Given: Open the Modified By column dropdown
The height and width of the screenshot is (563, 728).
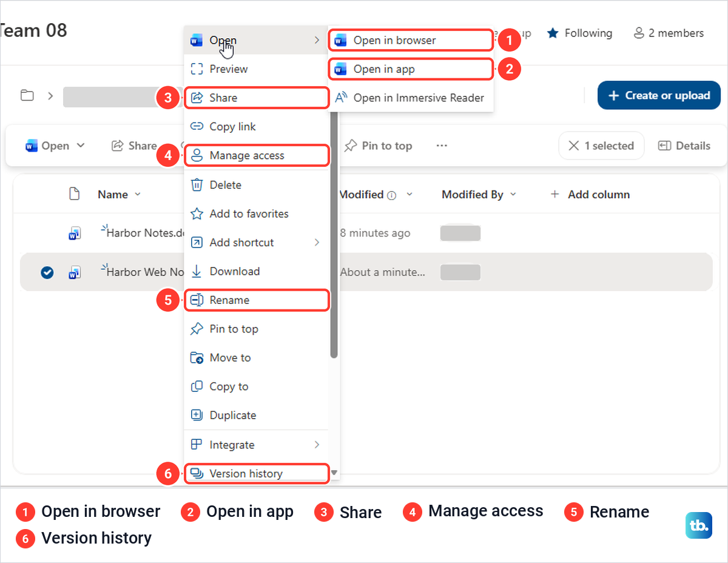Looking at the screenshot, I should coord(513,194).
